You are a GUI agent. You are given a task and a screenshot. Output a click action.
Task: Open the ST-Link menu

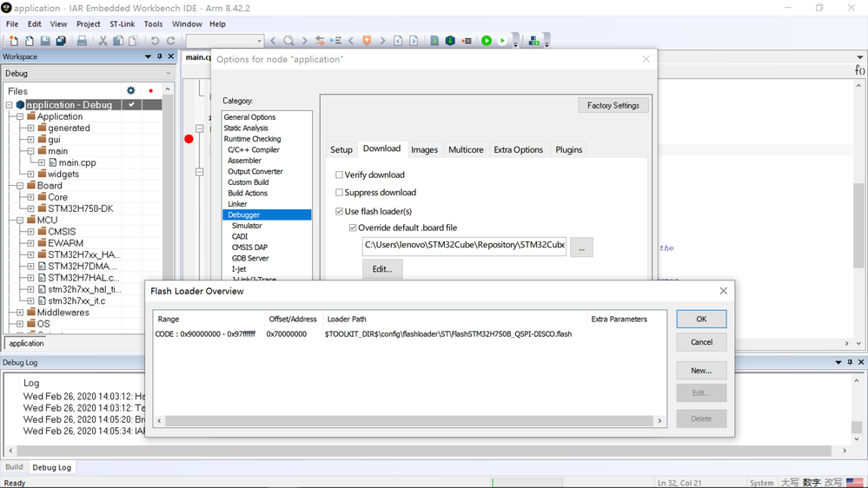(122, 23)
